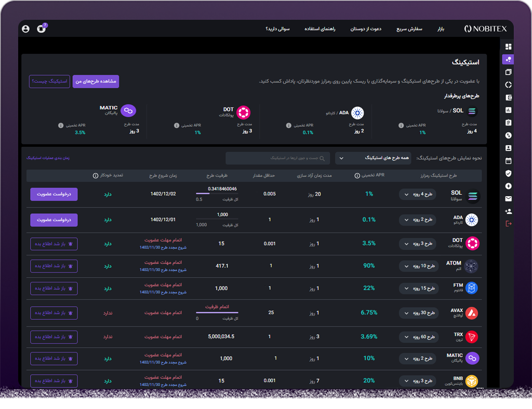Click the NOBITEX logo
Screen dimensions: 532x409
(x=485, y=29)
